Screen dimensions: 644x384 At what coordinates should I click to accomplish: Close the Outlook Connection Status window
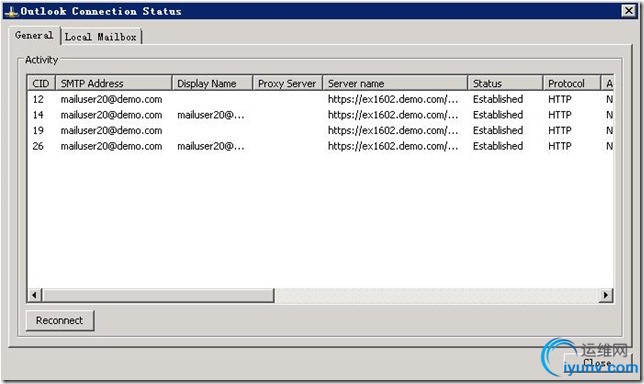click(x=629, y=11)
